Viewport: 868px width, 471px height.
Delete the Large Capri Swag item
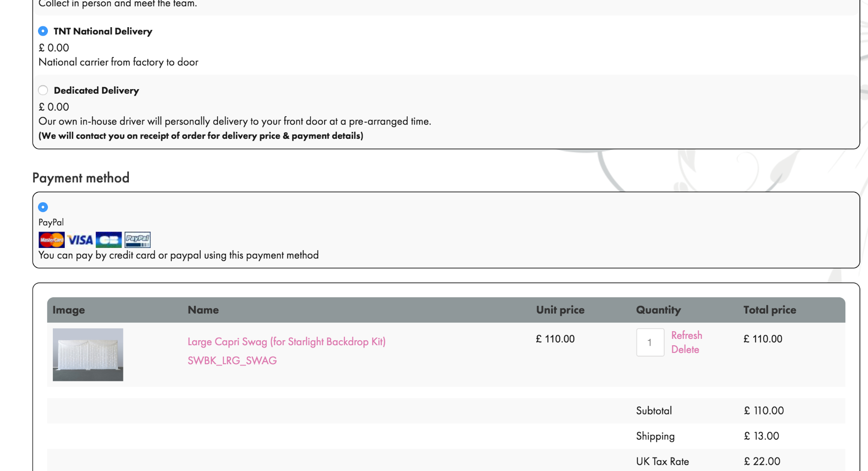point(685,349)
